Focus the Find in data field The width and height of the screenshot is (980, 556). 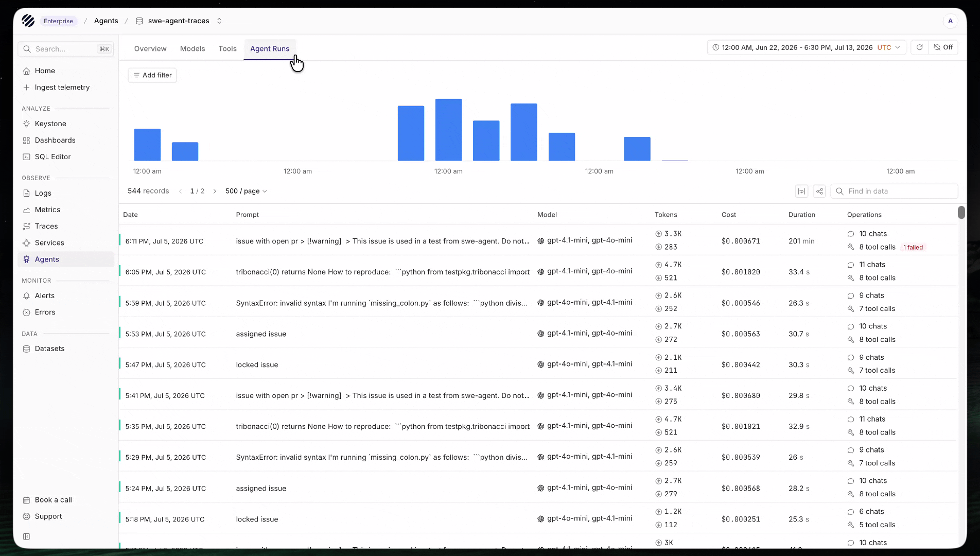[894, 191]
